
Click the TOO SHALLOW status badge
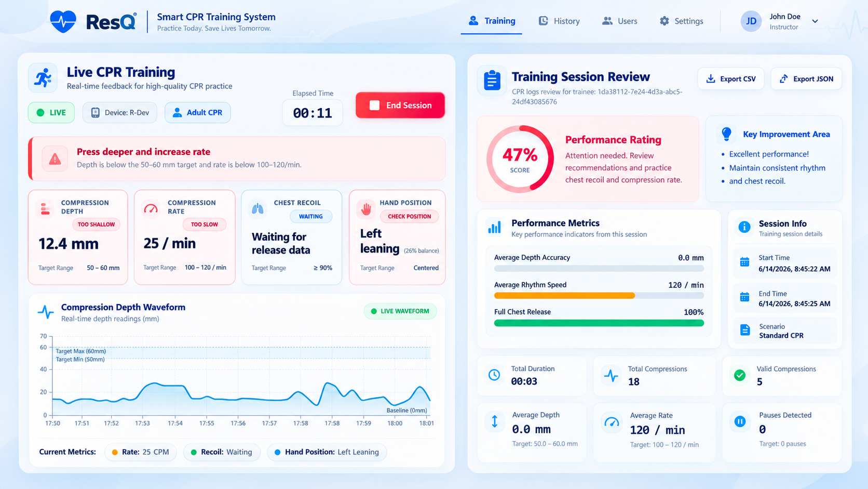97,224
